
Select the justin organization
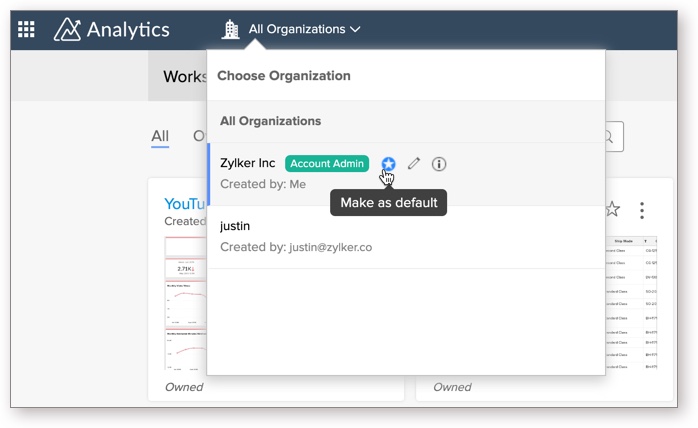tap(235, 226)
